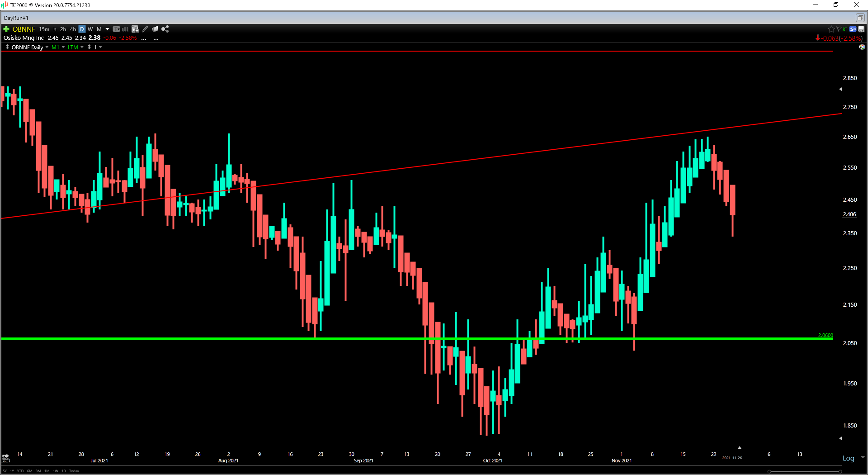Select the W weekly timeframe
Image resolution: width=868 pixels, height=475 pixels.
tap(90, 29)
